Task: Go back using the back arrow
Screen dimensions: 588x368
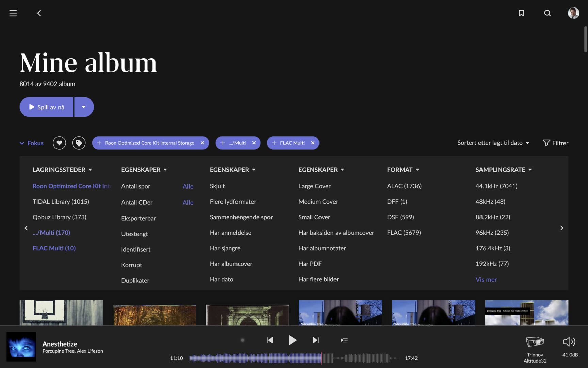Action: coord(39,13)
